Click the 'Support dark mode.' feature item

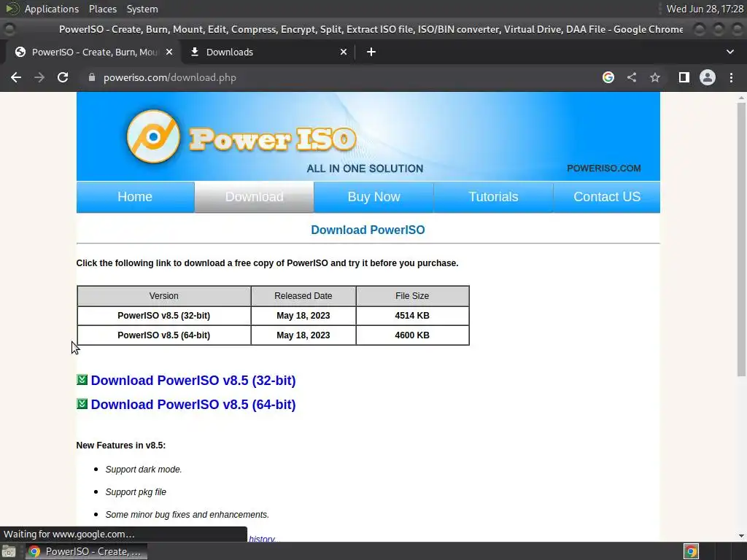click(144, 470)
